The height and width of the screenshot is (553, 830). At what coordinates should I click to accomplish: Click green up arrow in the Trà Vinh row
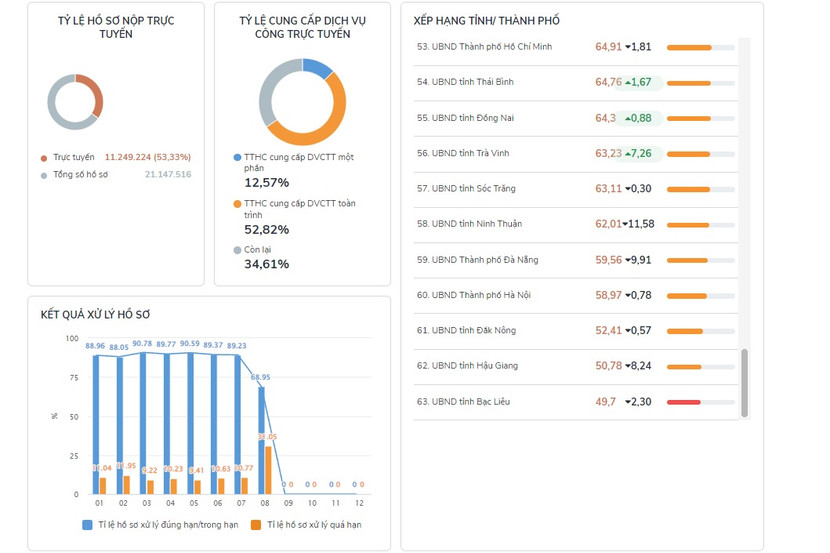click(x=630, y=153)
